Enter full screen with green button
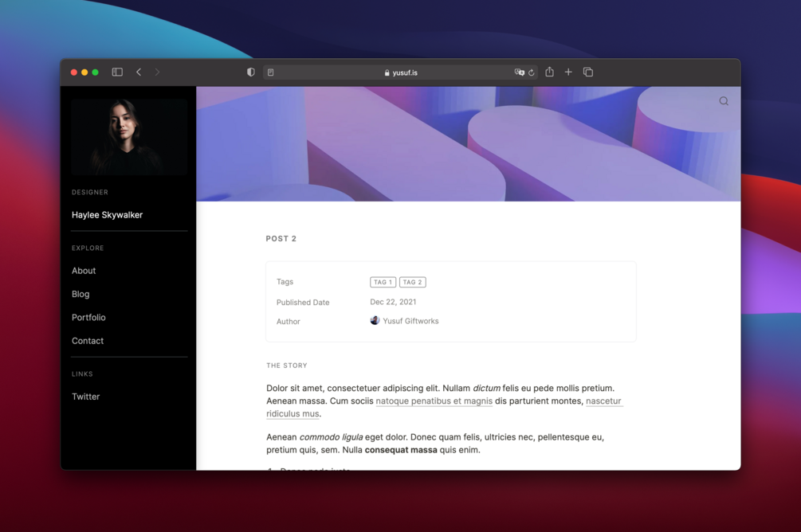The image size is (801, 532). point(95,72)
